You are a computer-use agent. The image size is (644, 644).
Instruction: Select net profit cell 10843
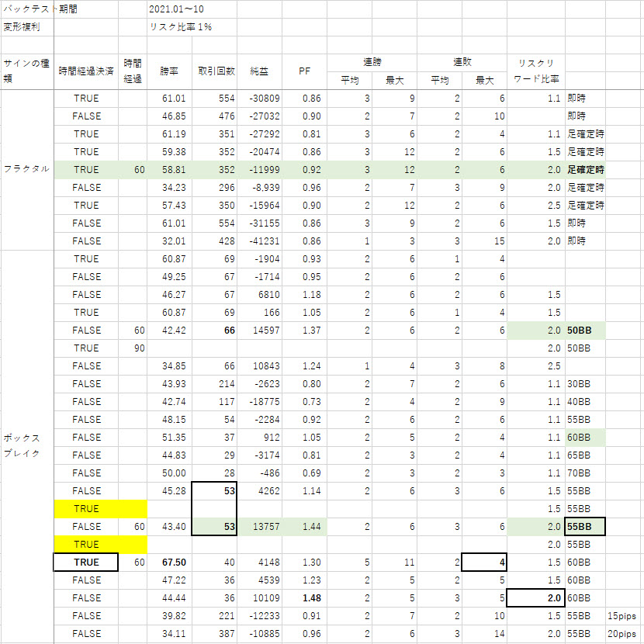(x=260, y=366)
